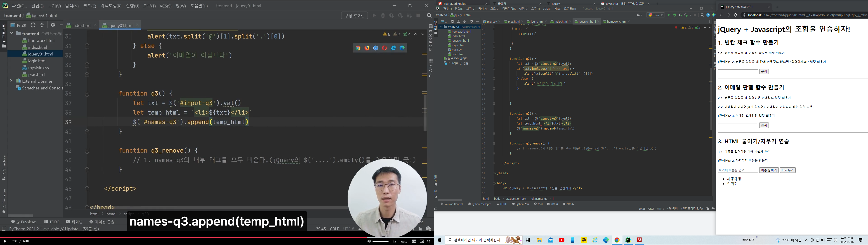Open the 도구(T) menu in left PyCharm

(x=149, y=6)
